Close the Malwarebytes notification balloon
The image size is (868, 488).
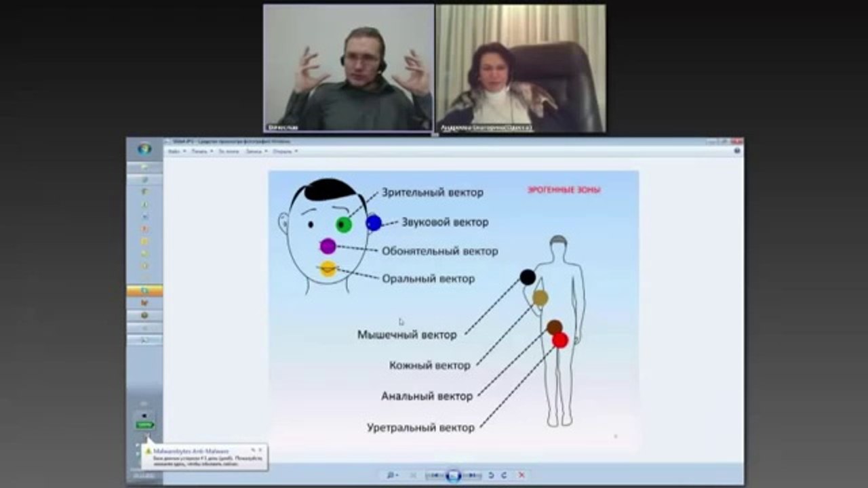click(x=260, y=449)
